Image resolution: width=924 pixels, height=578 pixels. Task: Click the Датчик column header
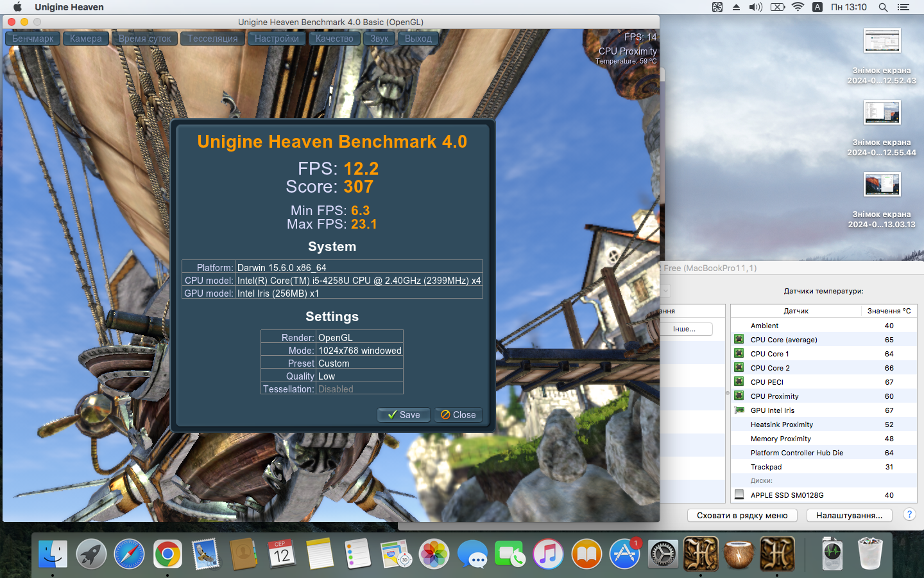click(796, 311)
